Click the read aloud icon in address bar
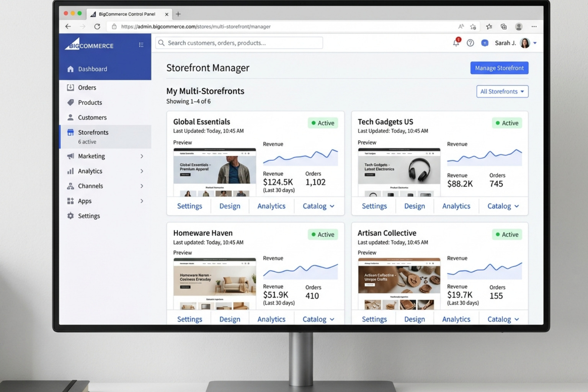 (x=461, y=26)
